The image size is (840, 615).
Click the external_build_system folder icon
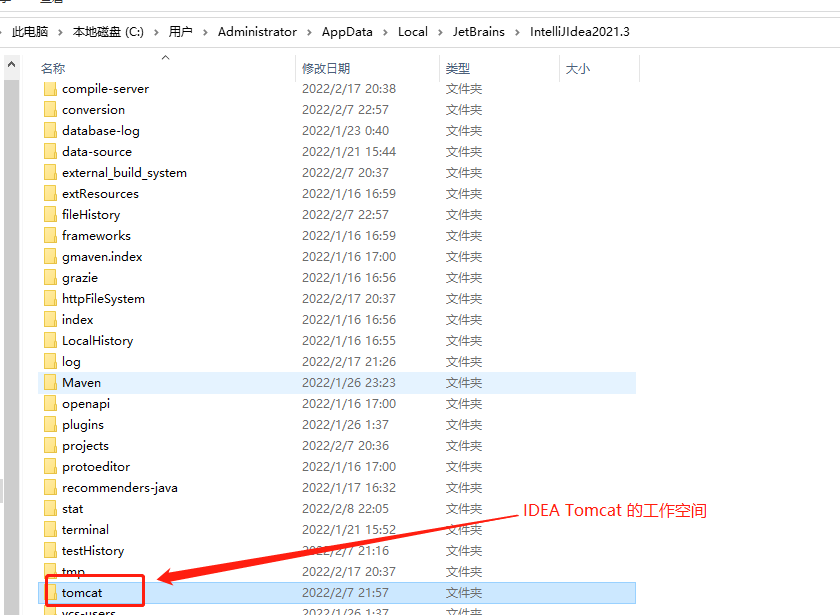coord(50,172)
